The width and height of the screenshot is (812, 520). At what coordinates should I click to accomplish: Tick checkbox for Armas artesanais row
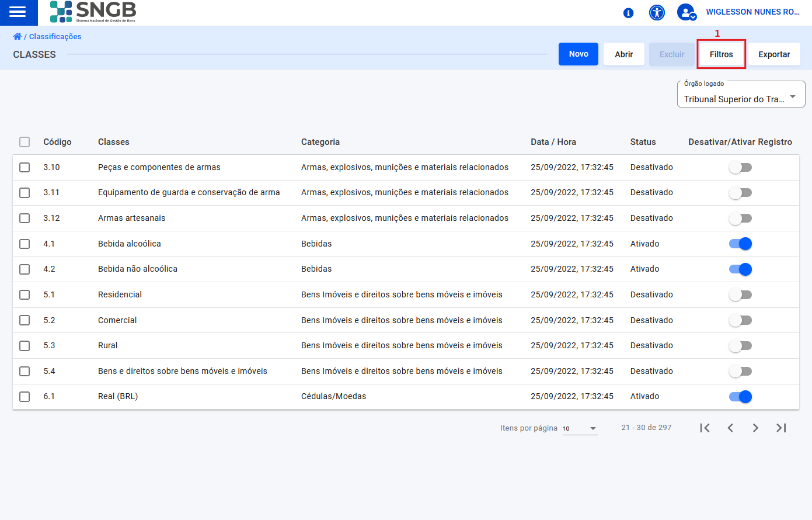(25, 218)
